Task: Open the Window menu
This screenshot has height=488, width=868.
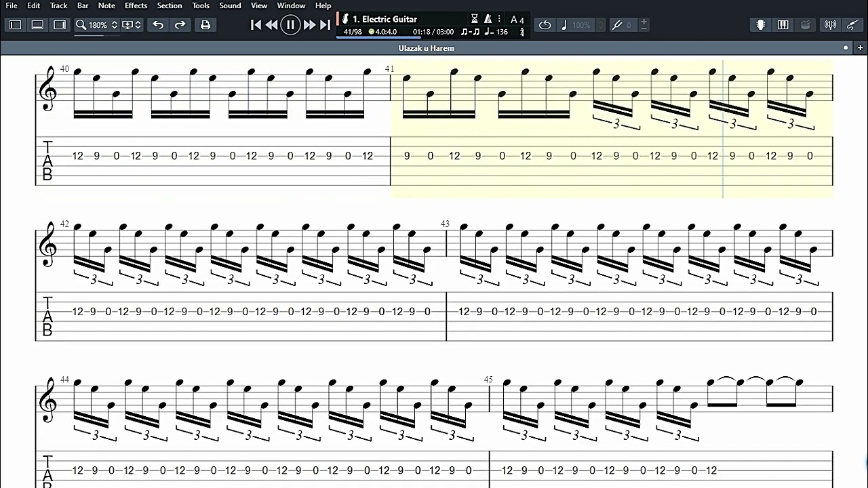Action: [x=291, y=5]
